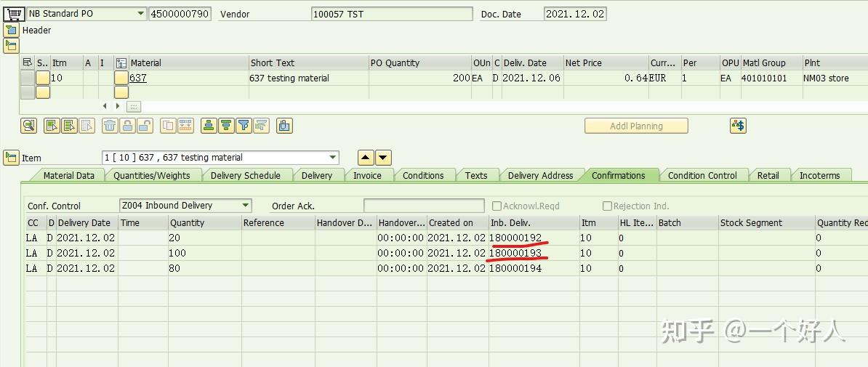868x367 pixels.
Task: Click the select-all icon in item table corner
Action: tap(27, 62)
